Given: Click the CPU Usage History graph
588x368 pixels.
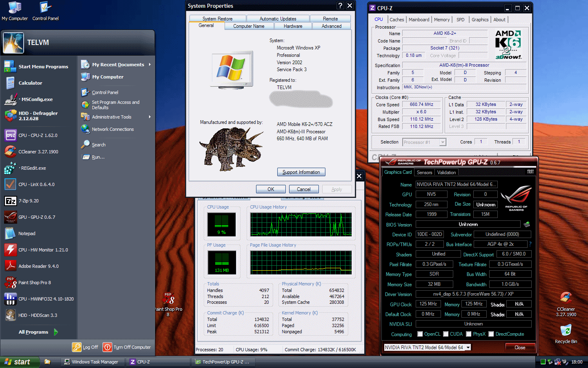Looking at the screenshot, I should pyautogui.click(x=301, y=224).
